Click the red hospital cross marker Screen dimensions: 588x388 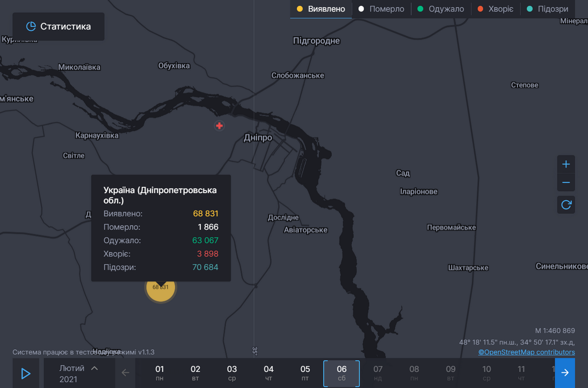coord(220,126)
